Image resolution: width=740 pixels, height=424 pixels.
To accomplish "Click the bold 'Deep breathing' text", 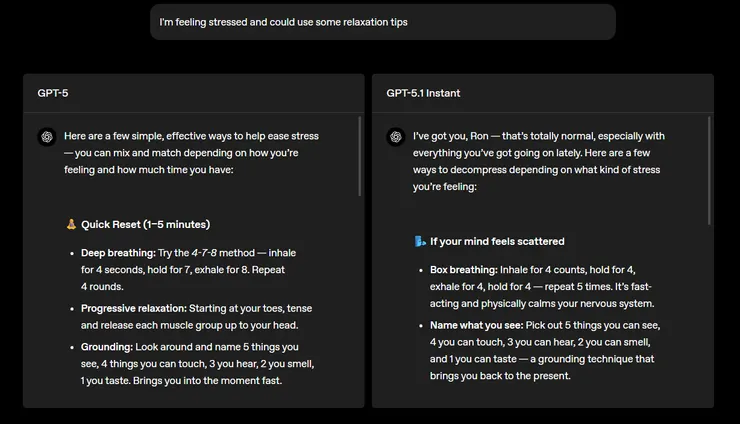I will coord(118,253).
